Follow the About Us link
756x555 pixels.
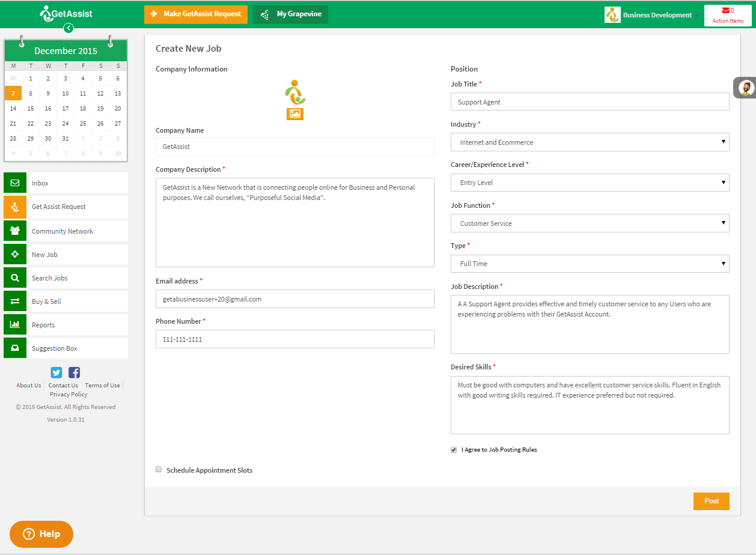coord(29,386)
